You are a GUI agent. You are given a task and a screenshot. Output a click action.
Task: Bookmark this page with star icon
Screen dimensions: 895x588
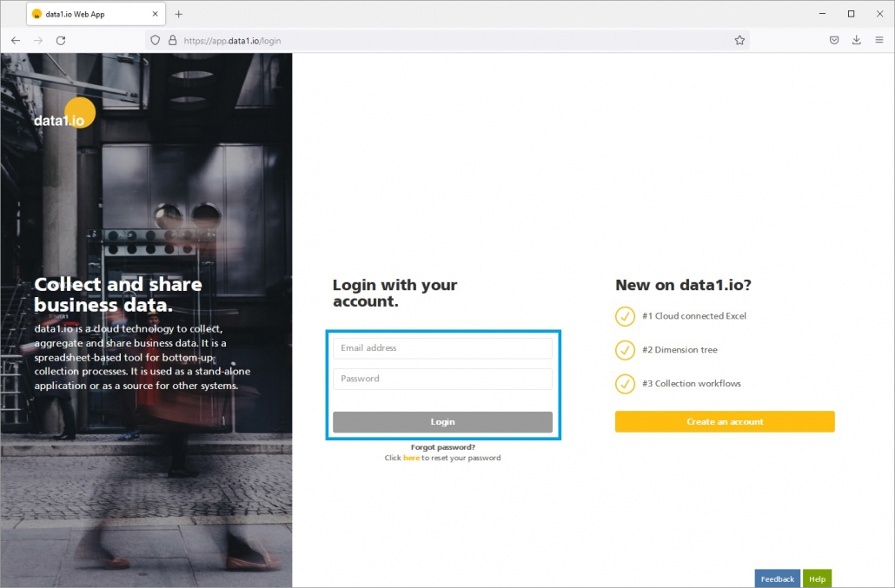739,40
